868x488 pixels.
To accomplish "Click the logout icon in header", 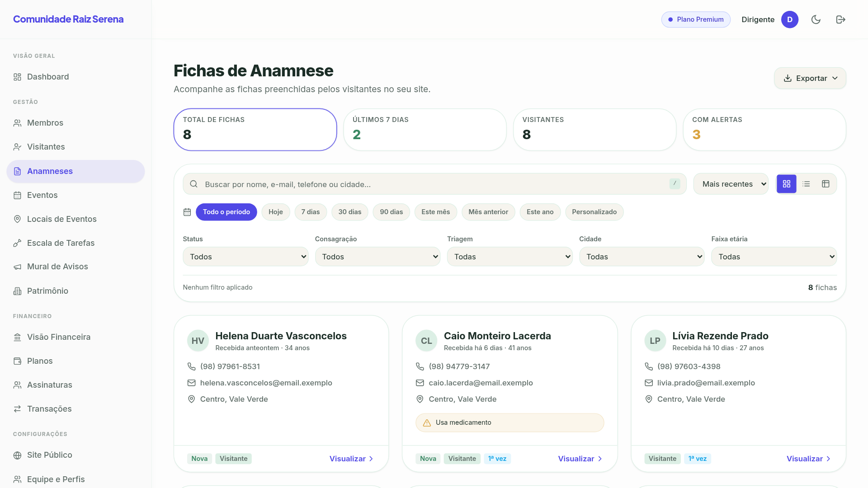I will point(840,19).
